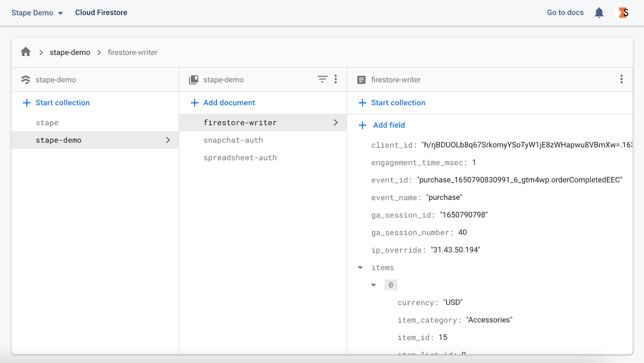Select the ga_session_number field
This screenshot has width=644, height=363.
click(x=419, y=233)
